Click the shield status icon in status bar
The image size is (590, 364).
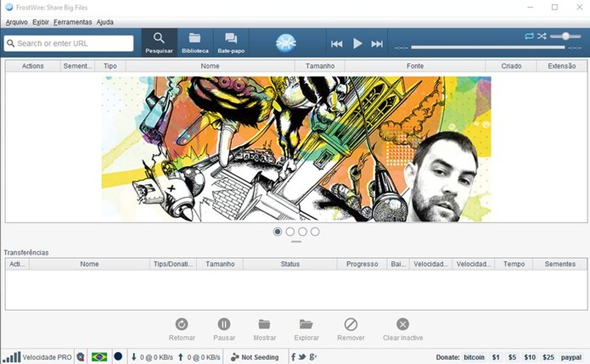click(x=80, y=357)
